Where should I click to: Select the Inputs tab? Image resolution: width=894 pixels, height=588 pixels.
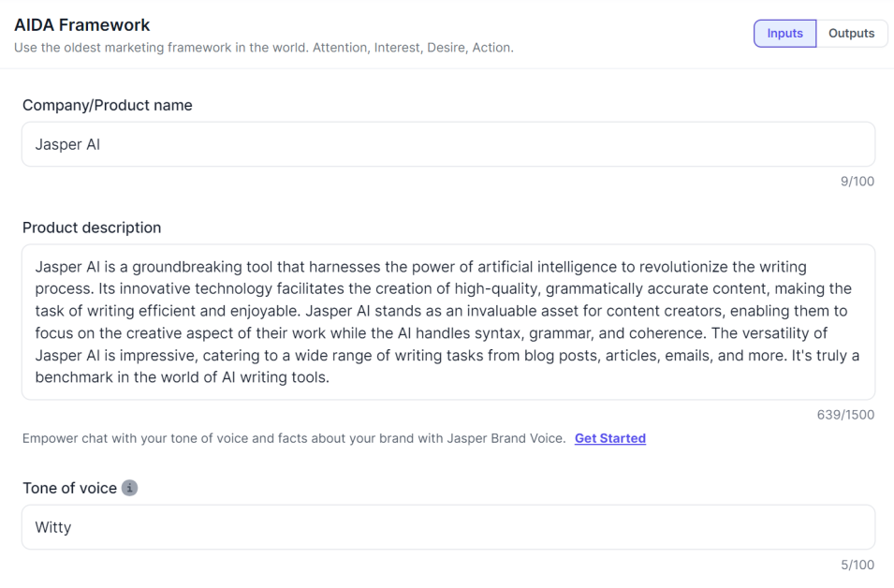tap(784, 34)
